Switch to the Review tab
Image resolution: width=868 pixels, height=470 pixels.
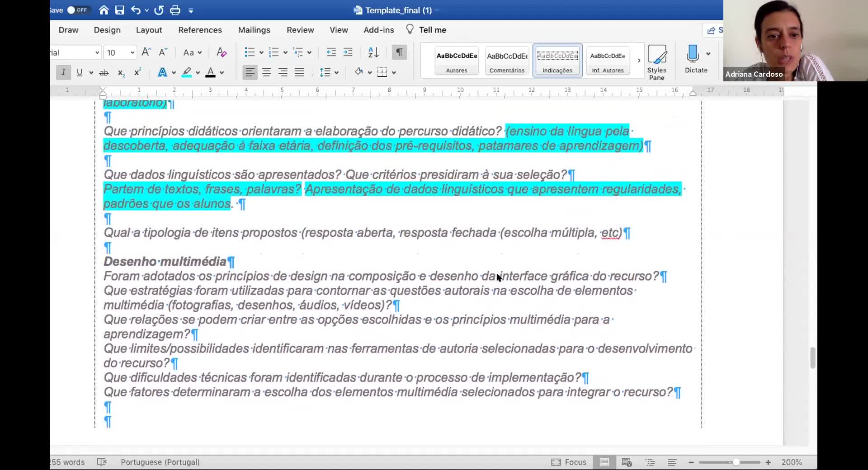300,30
